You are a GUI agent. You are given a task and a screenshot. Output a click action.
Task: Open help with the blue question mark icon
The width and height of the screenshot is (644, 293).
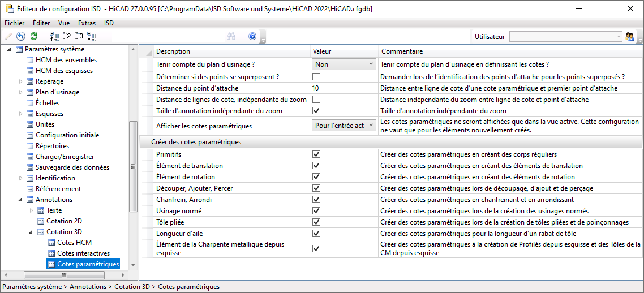pos(252,37)
